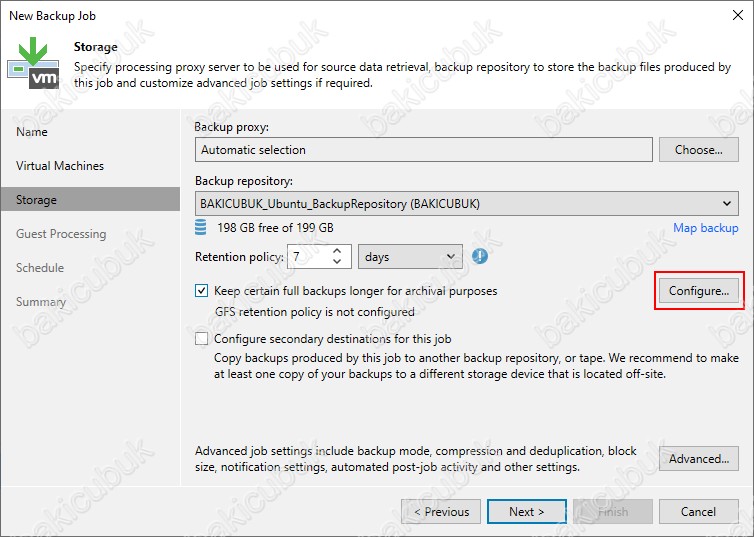Cancel the New Backup Job wizard
The image size is (754, 537).
699,512
